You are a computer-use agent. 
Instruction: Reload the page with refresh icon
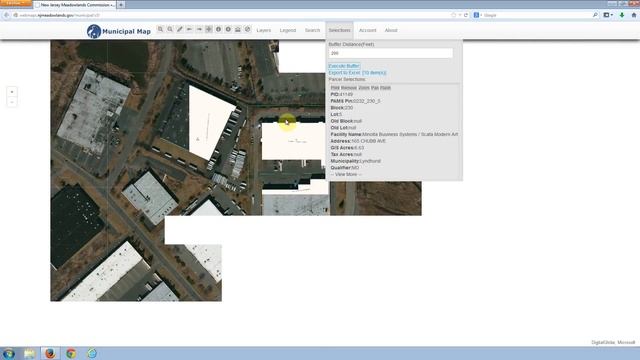(x=466, y=15)
